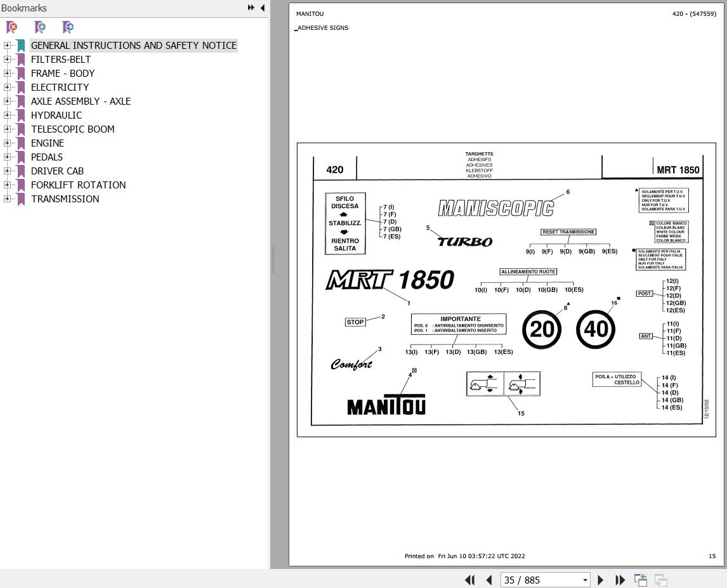Image resolution: width=727 pixels, height=588 pixels.
Task: Open the page number dropdown arrow
Action: [x=584, y=580]
